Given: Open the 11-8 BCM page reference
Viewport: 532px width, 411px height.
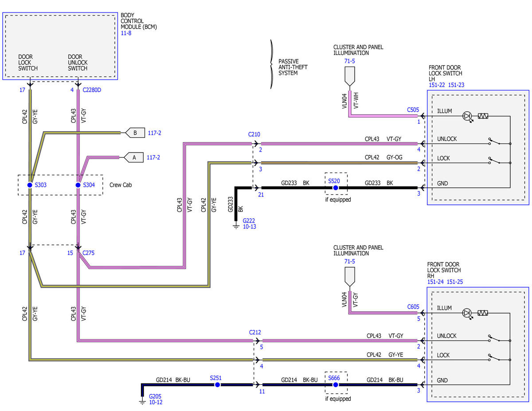Looking at the screenshot, I should (126, 33).
